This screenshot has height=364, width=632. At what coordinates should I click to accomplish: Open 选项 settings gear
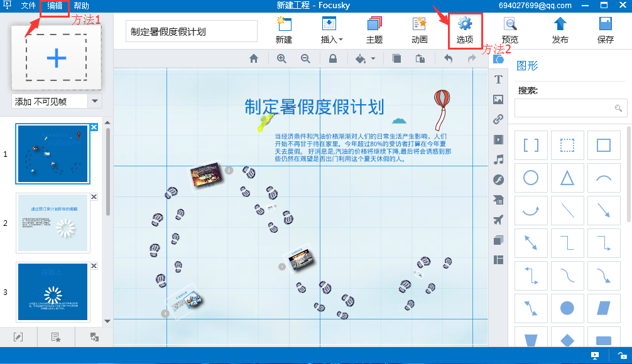click(465, 30)
